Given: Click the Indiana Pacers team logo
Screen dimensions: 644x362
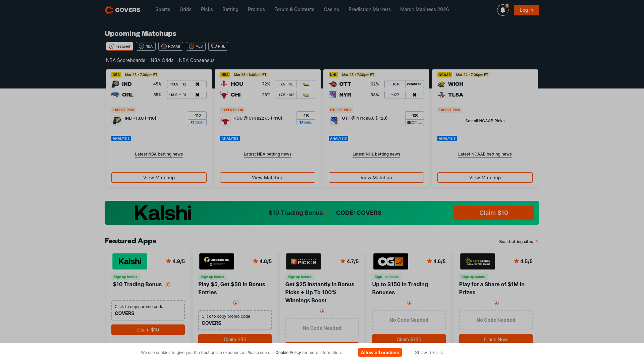Looking at the screenshot, I should [x=115, y=84].
